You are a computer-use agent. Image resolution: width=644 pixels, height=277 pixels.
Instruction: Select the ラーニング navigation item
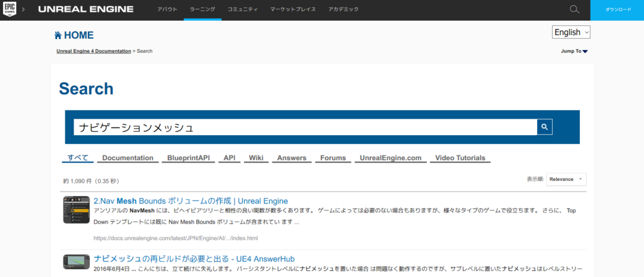203,9
